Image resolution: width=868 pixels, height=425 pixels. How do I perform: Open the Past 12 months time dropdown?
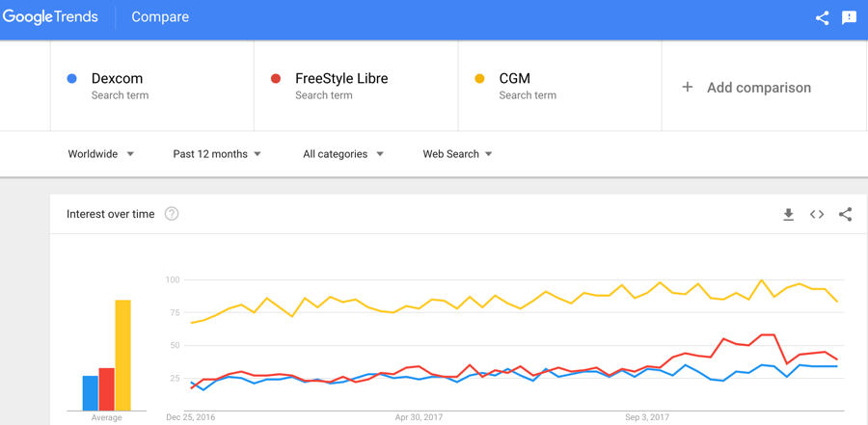(x=216, y=154)
